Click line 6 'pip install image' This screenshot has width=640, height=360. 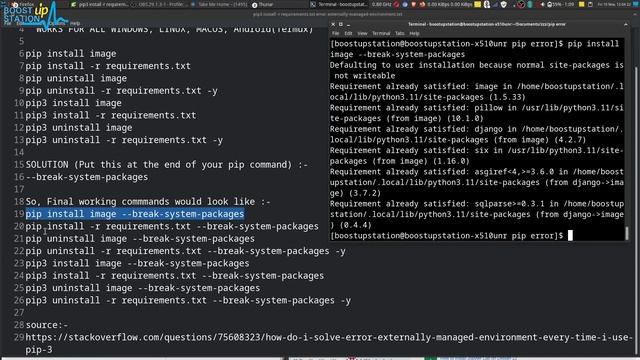coord(71,53)
